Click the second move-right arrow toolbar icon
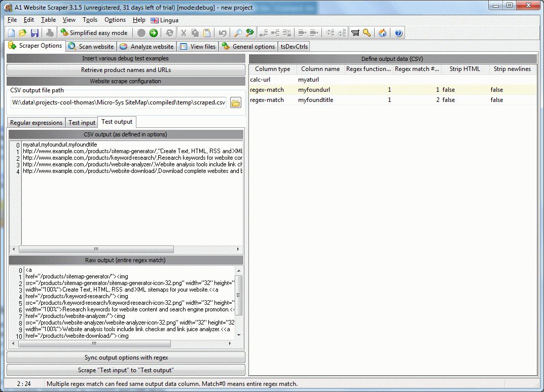544x392 pixels. [x=314, y=33]
